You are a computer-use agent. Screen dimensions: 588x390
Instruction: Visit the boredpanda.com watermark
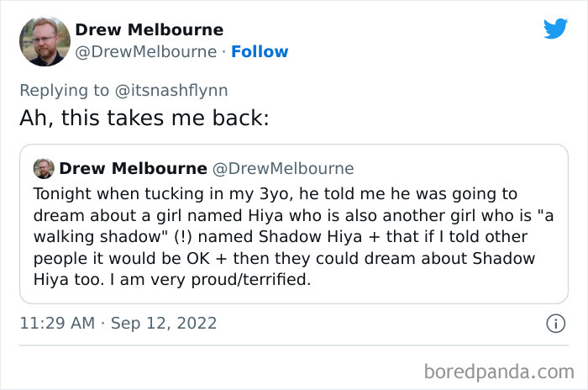tap(498, 370)
